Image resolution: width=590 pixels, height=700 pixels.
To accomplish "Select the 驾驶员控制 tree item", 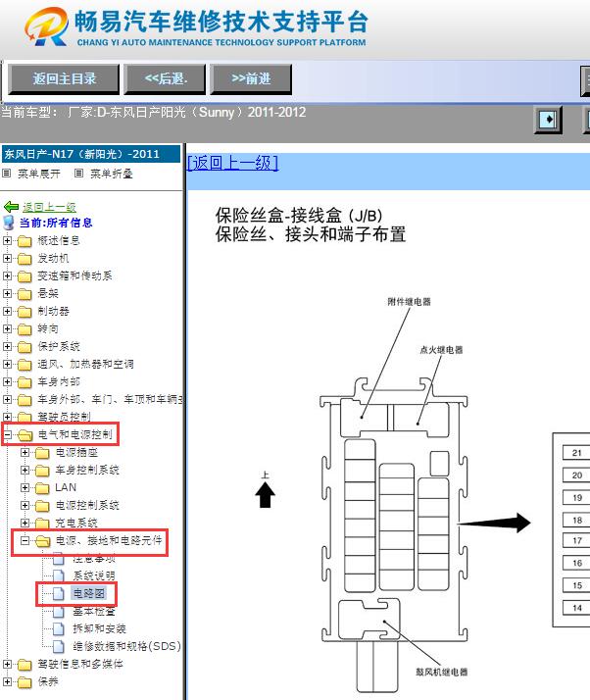I will pos(64,417).
